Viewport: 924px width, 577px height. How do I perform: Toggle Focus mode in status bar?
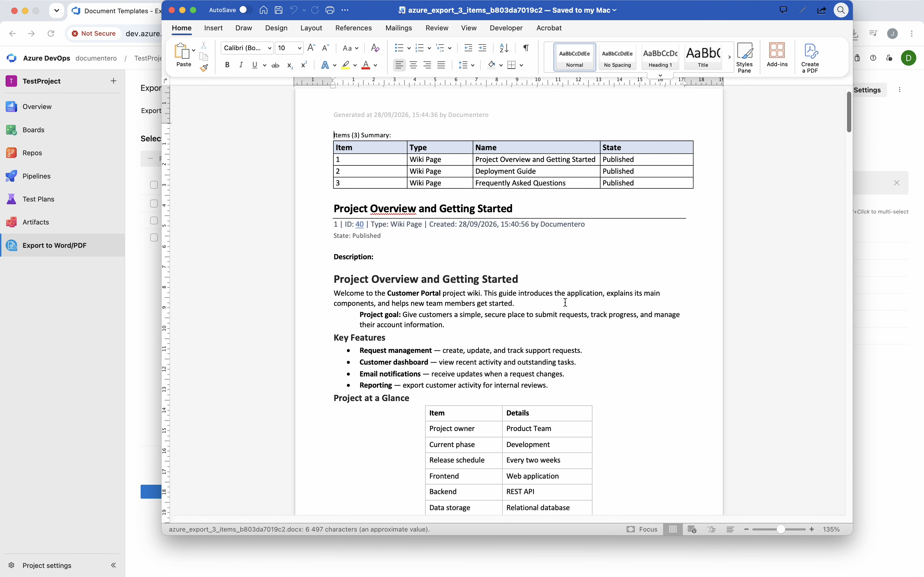(x=642, y=529)
